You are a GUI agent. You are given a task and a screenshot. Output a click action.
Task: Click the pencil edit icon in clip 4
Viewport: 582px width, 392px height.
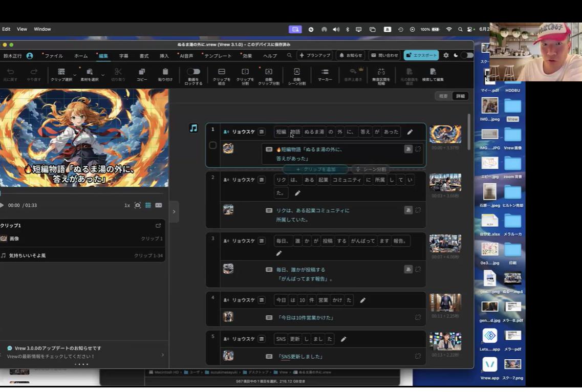pos(362,300)
